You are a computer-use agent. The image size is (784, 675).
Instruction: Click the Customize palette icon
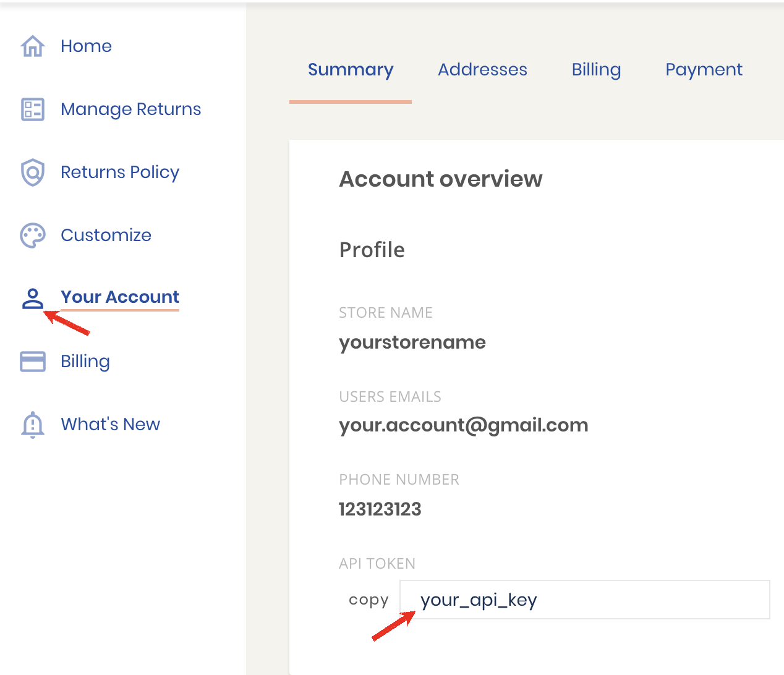(33, 236)
